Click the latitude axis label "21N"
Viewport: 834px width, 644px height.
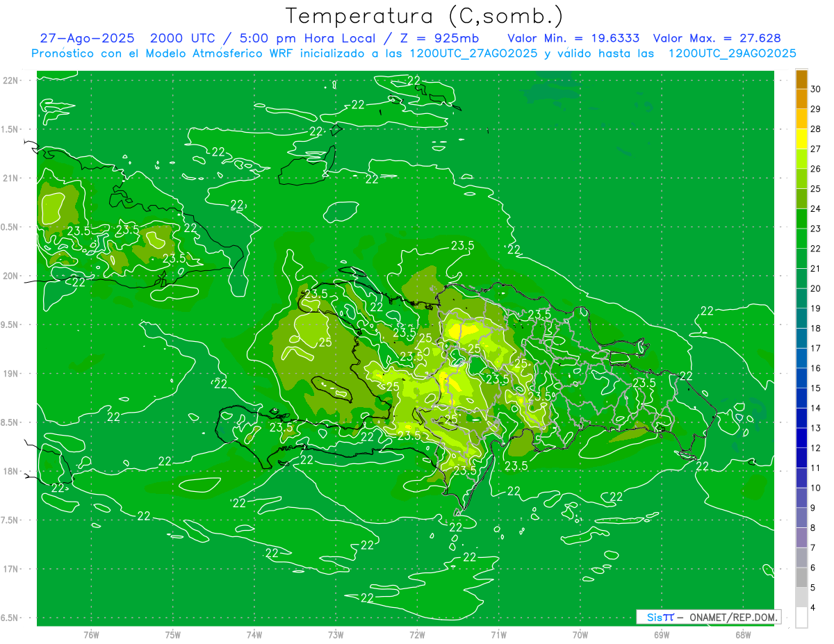pyautogui.click(x=12, y=178)
